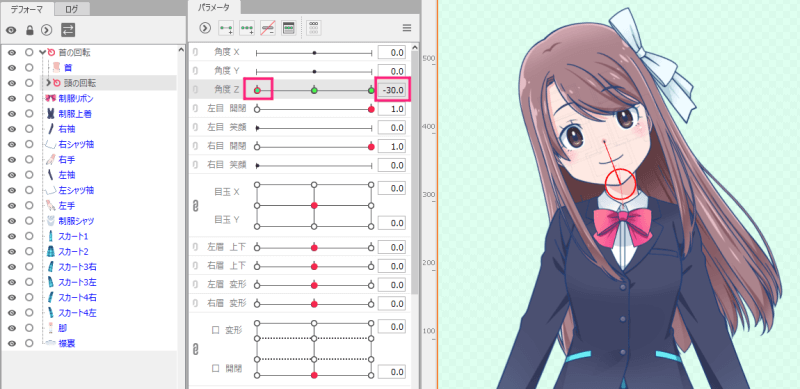Screen dimensions: 800x389
Task: Collapse the 首の回転 tree node
Action: (x=42, y=52)
